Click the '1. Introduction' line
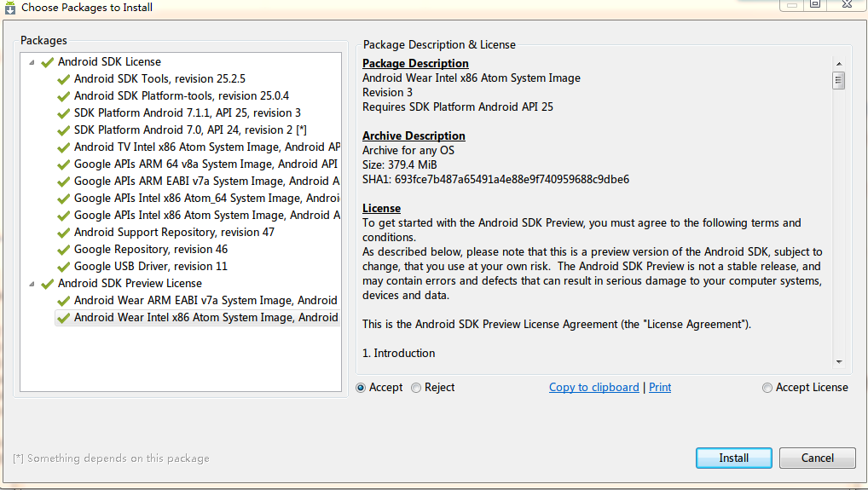 (398, 354)
